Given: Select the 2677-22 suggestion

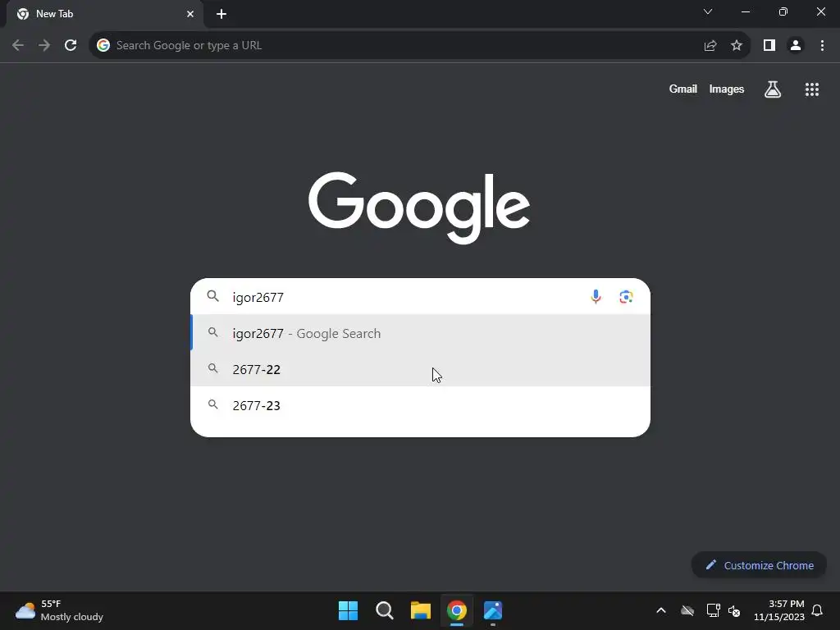Looking at the screenshot, I should click(x=421, y=369).
